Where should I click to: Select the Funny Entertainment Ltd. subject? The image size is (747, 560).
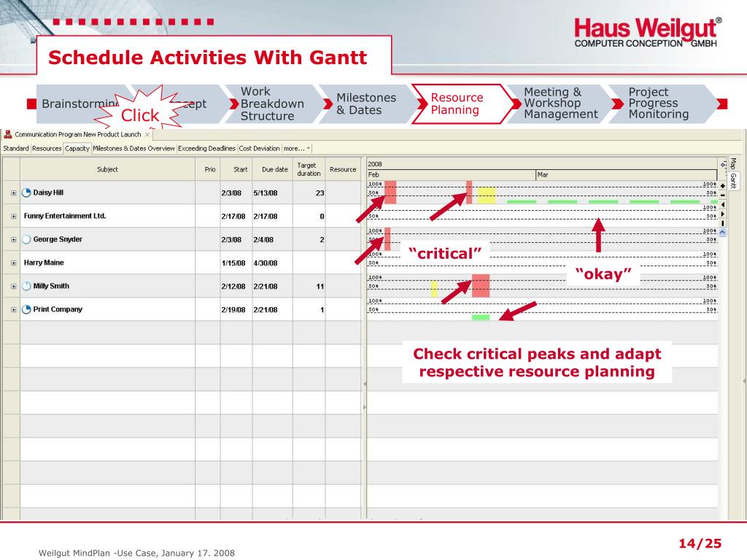[x=65, y=216]
